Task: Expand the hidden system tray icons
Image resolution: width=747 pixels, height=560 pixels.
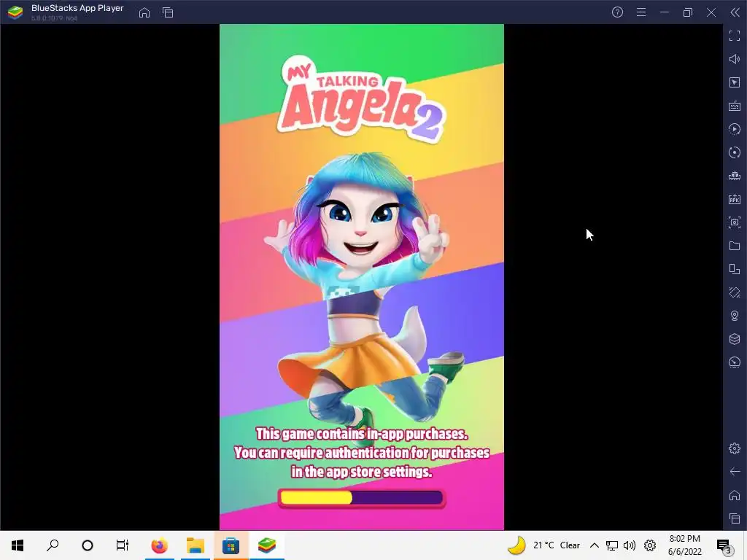Action: pos(594,545)
